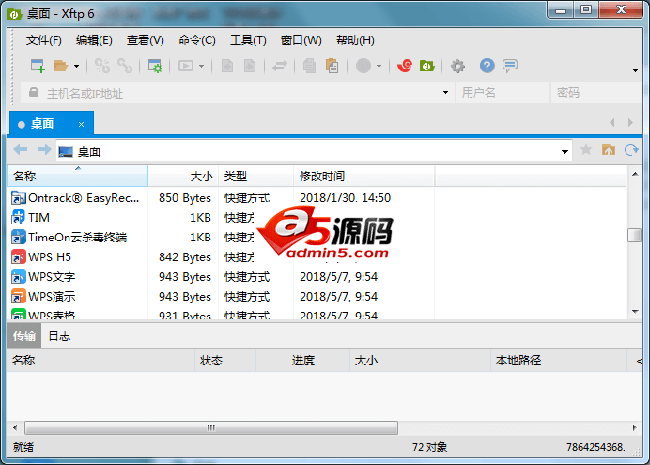This screenshot has height=465, width=650.
Task: Open the session properties icon with gear
Action: [x=155, y=66]
